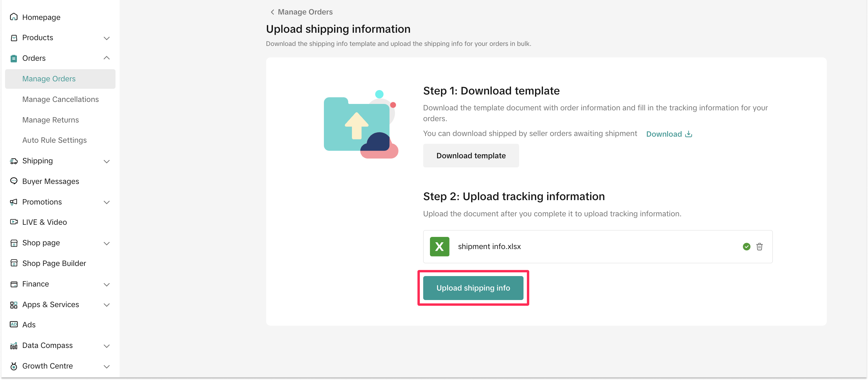Click the Shop Page Builder icon
Image resolution: width=868 pixels, height=380 pixels.
[14, 263]
